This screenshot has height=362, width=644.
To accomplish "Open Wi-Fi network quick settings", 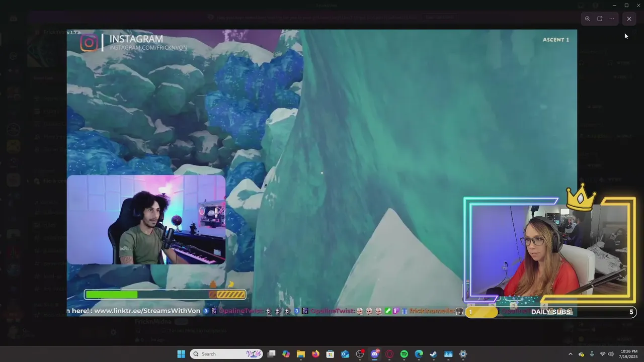I will point(603,354).
